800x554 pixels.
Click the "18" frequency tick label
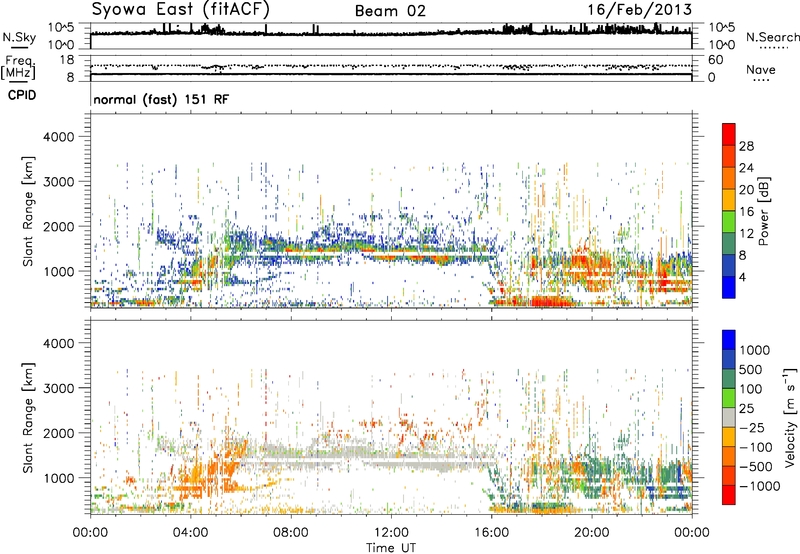67,60
